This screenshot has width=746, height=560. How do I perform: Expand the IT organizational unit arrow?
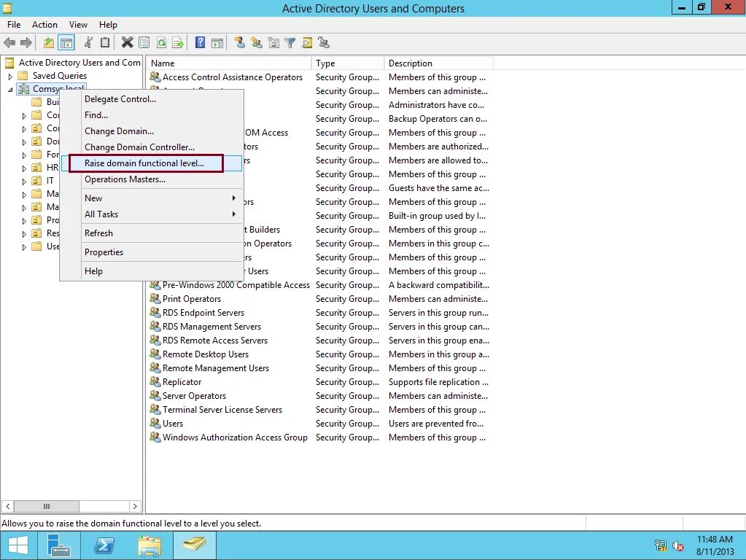pos(24,182)
